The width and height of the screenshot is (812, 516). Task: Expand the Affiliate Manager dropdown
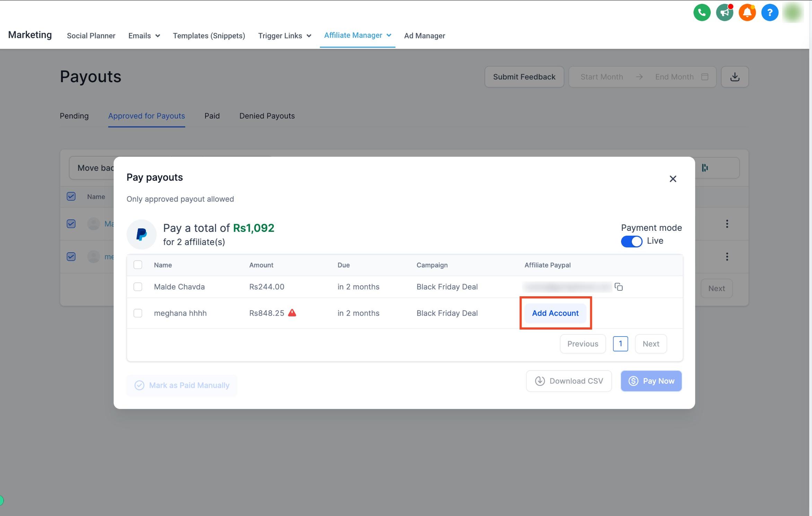(x=357, y=35)
